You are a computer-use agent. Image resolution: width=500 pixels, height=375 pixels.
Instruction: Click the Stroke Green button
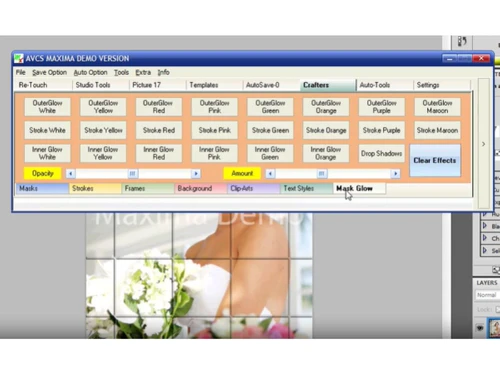tap(270, 130)
